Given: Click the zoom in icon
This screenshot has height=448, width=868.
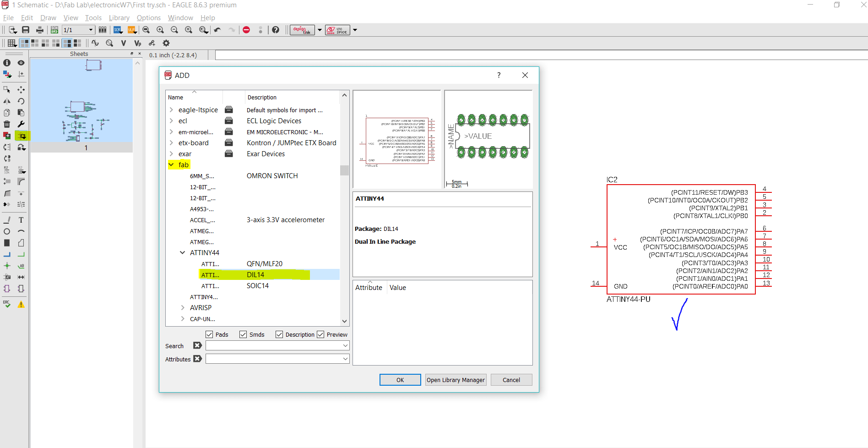Looking at the screenshot, I should [160, 30].
